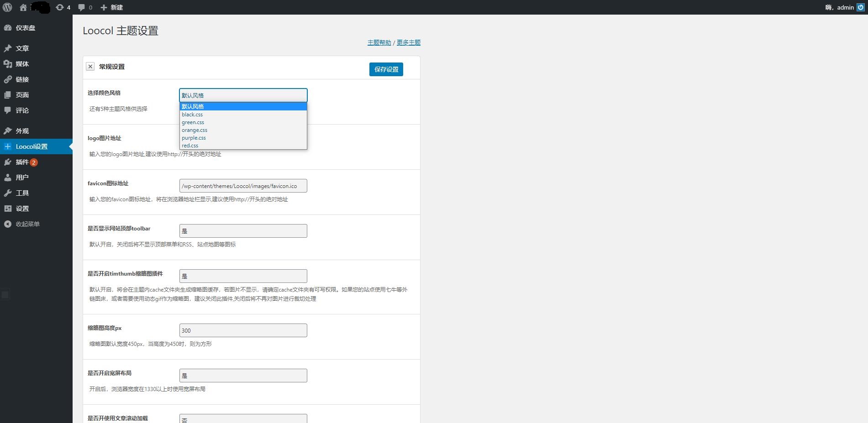Click the 仪表盘 dashboard gauge icon
The image size is (868, 423).
pyautogui.click(x=8, y=28)
